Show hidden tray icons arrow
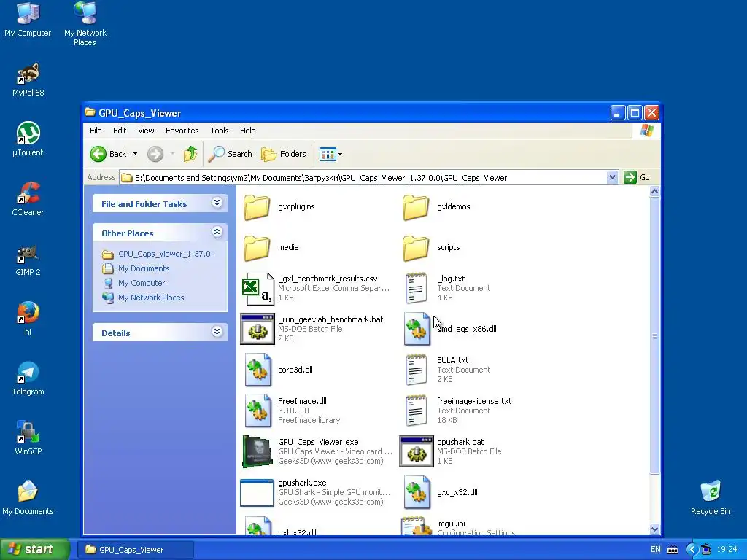 pyautogui.click(x=692, y=550)
